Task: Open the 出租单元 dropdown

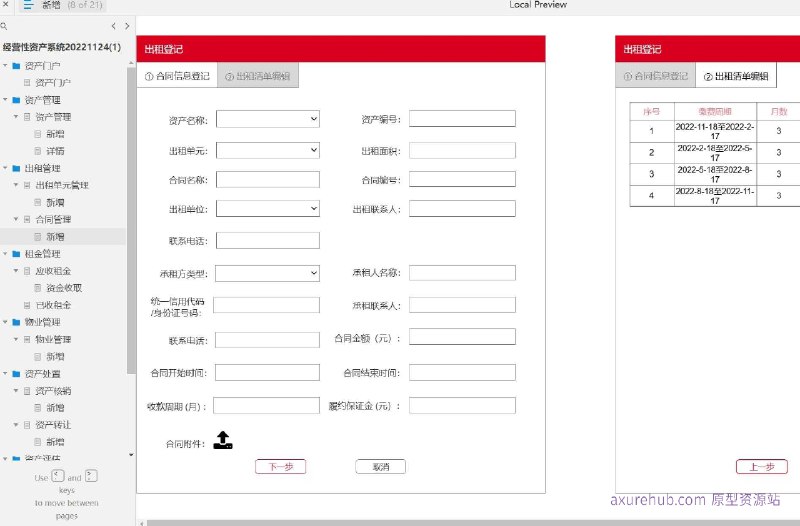Action: (x=268, y=151)
